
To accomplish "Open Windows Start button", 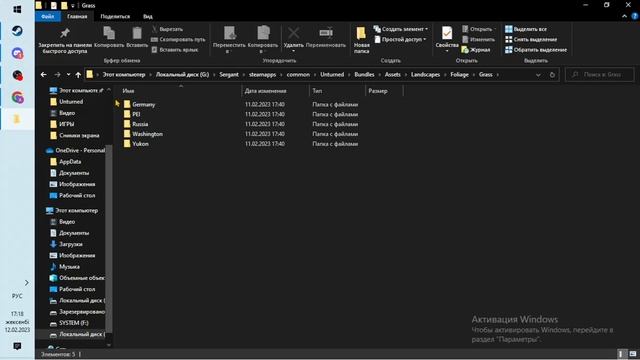I will (17, 9).
